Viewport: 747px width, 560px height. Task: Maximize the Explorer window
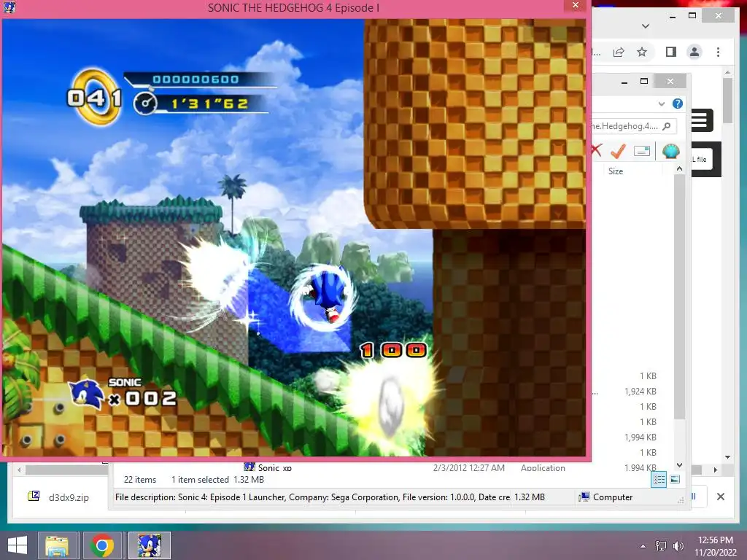[x=644, y=81]
